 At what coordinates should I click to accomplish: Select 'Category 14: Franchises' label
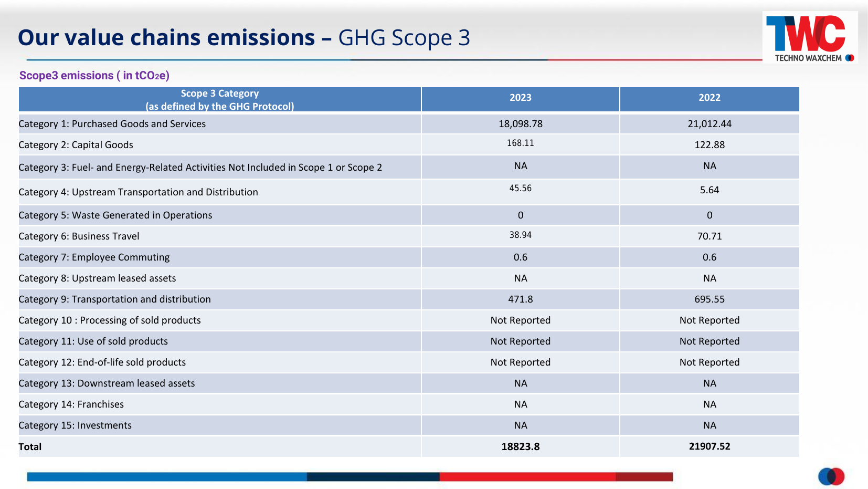pyautogui.click(x=71, y=404)
